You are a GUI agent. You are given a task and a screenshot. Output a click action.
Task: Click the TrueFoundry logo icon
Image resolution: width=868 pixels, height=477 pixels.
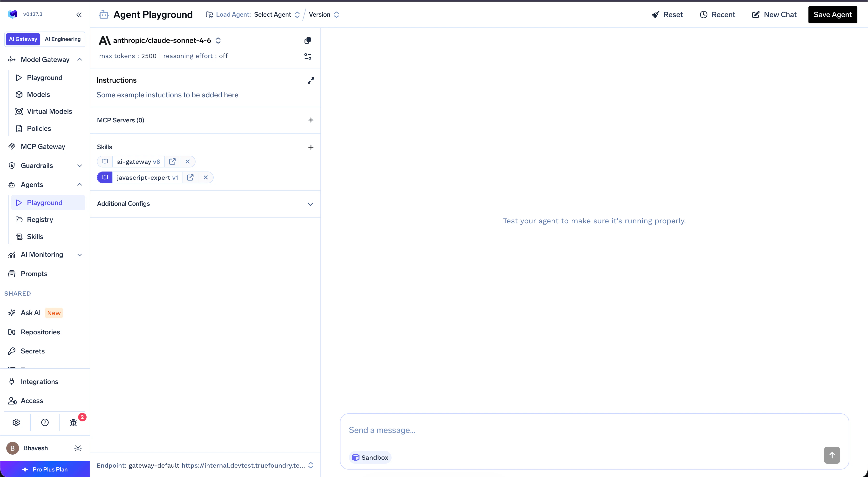[x=13, y=14]
